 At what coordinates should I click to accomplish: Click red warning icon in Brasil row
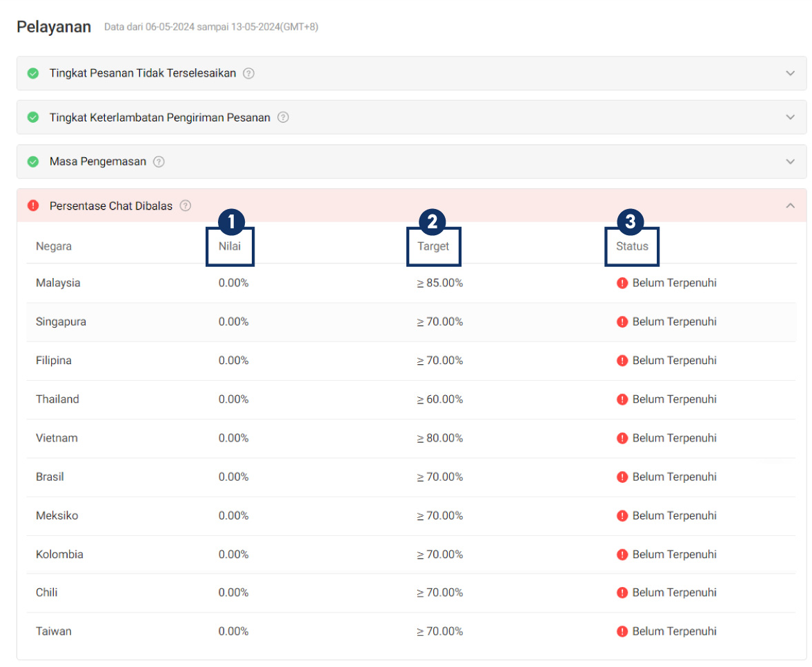point(622,477)
